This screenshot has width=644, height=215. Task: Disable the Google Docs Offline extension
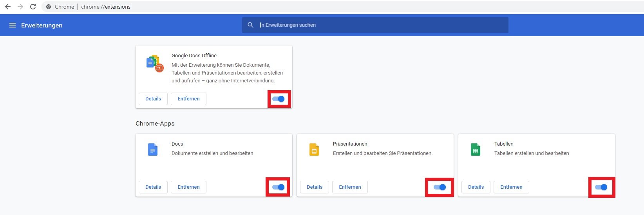279,99
